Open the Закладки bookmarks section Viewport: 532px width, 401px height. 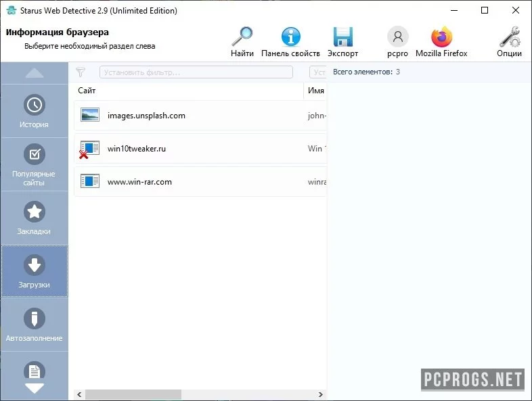(35, 218)
